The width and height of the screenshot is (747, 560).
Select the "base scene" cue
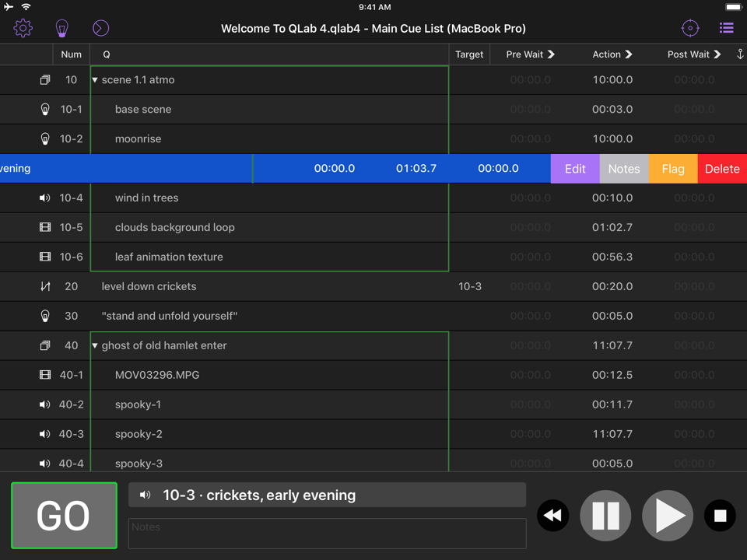pos(143,109)
